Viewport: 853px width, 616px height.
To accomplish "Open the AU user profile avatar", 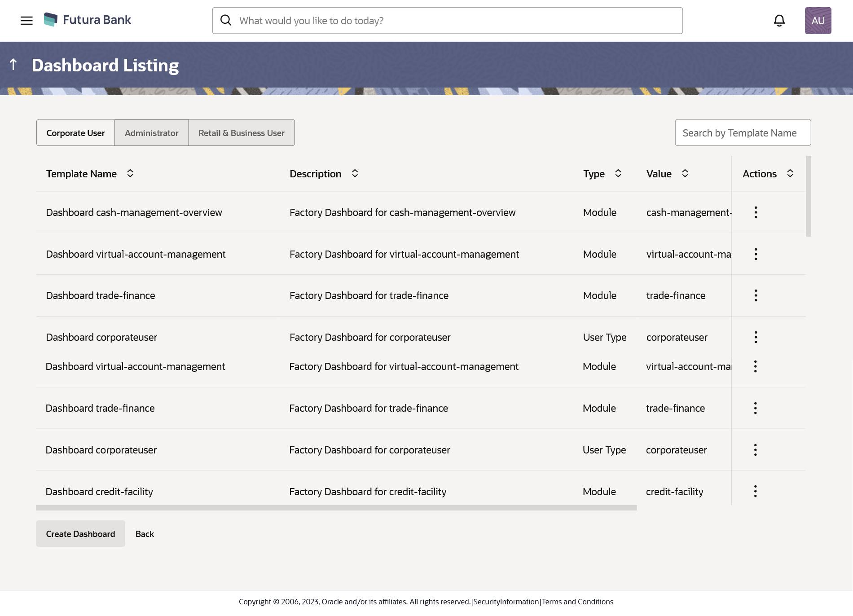I will [x=818, y=21].
